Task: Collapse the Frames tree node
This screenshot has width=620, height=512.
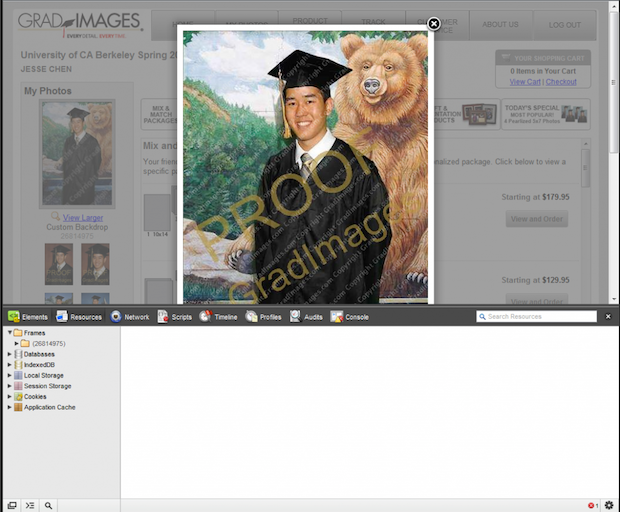Action: click(9, 333)
